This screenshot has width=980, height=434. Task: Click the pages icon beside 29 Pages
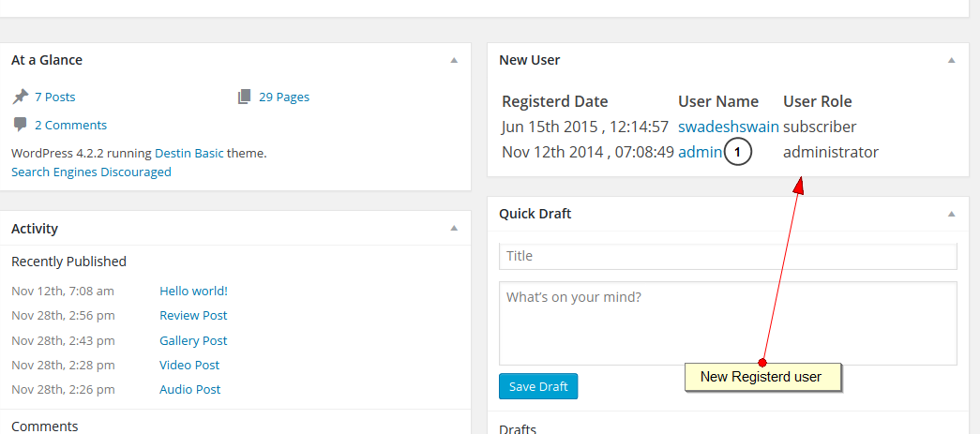(245, 97)
